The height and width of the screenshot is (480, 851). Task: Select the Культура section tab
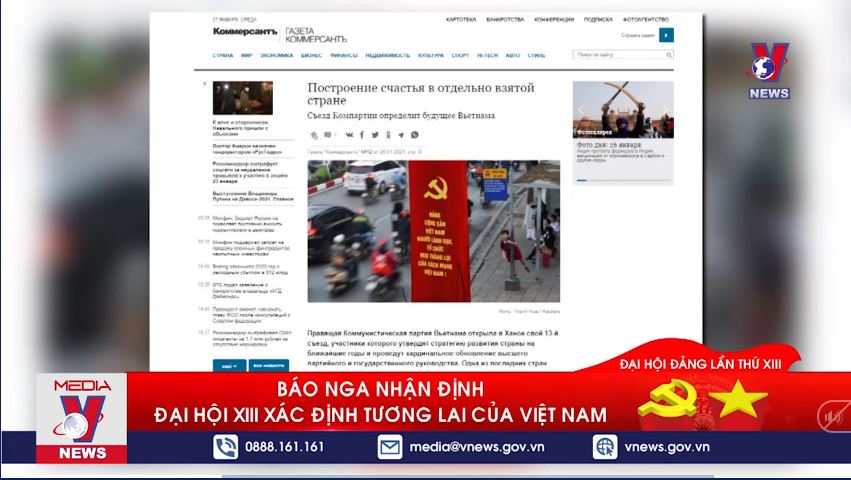pos(431,55)
